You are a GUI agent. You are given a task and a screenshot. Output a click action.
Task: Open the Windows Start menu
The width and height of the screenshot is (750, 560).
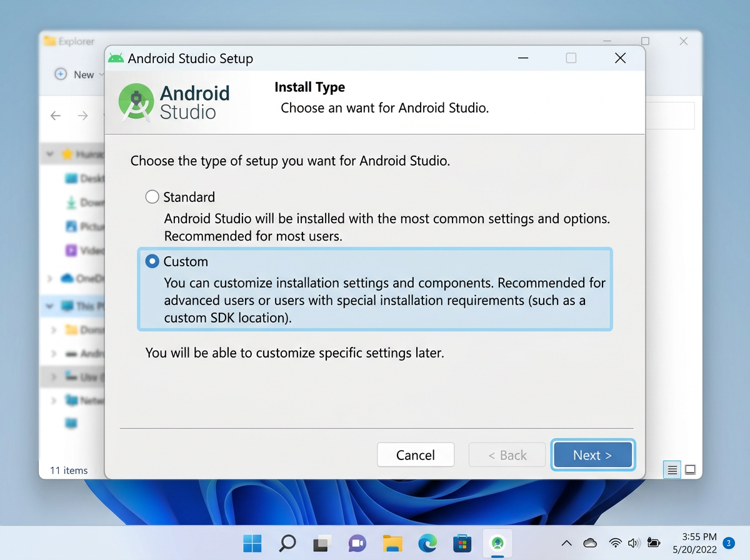[252, 543]
